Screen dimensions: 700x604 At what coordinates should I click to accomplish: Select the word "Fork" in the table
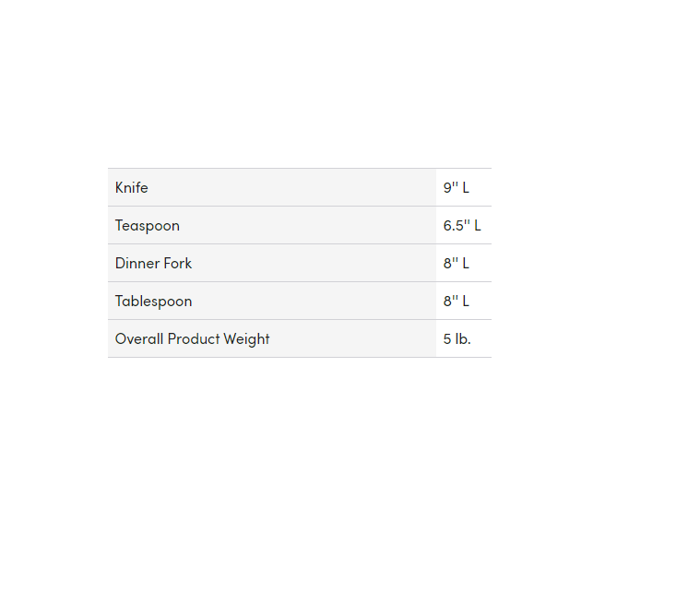(x=178, y=264)
